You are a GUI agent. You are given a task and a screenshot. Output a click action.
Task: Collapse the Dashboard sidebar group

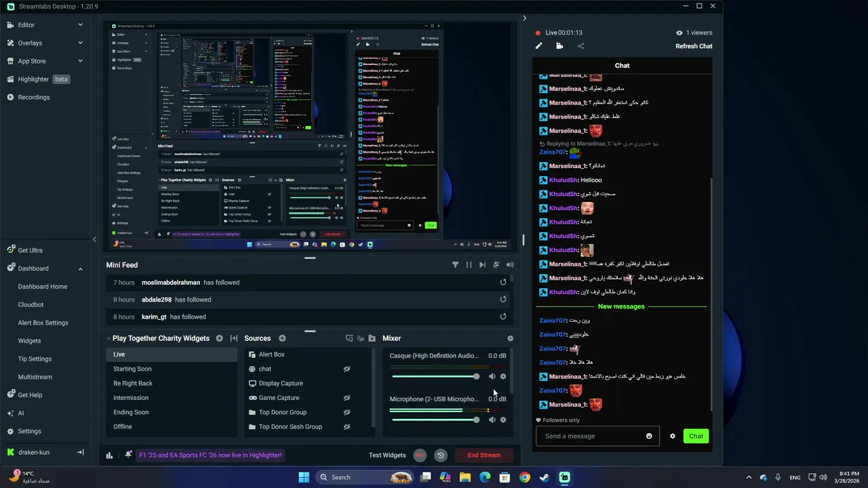point(80,268)
